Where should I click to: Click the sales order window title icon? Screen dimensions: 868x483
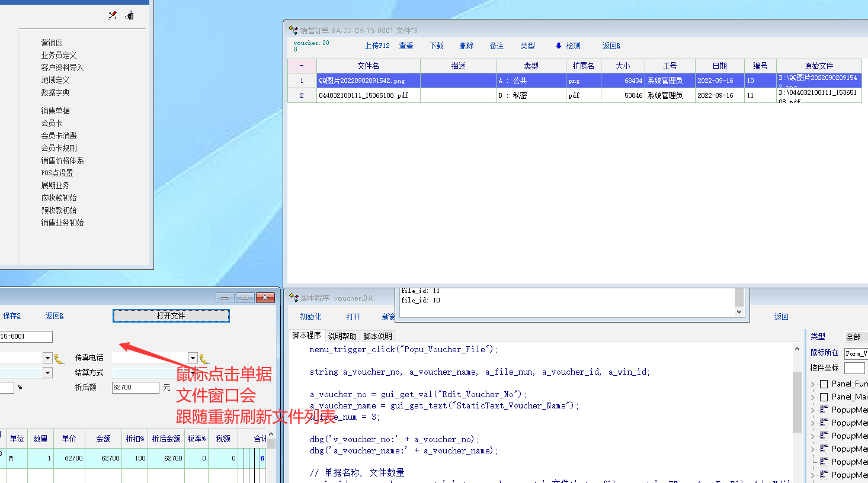coord(293,30)
